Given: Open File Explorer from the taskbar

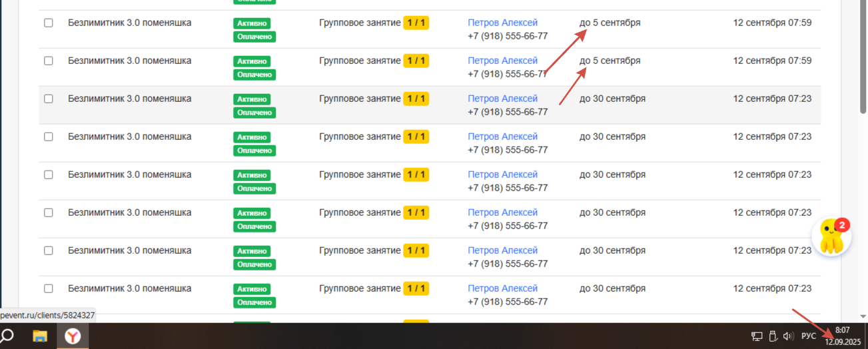Looking at the screenshot, I should pyautogui.click(x=41, y=336).
